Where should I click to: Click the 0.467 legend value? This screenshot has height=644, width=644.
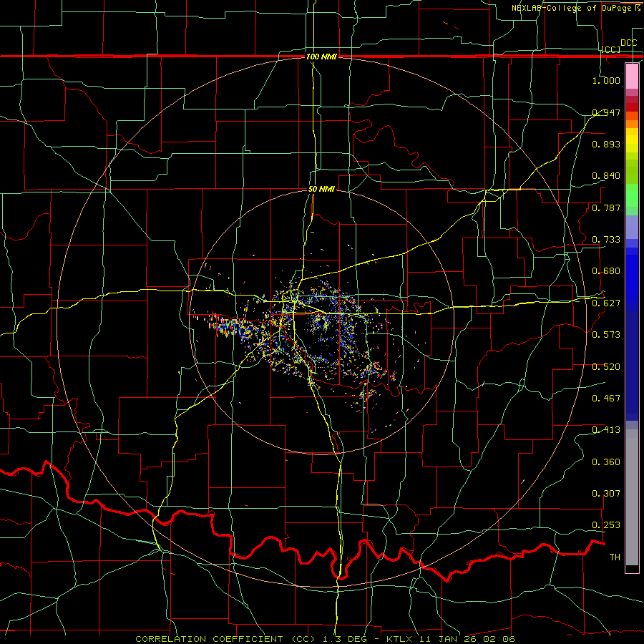[x=606, y=399]
